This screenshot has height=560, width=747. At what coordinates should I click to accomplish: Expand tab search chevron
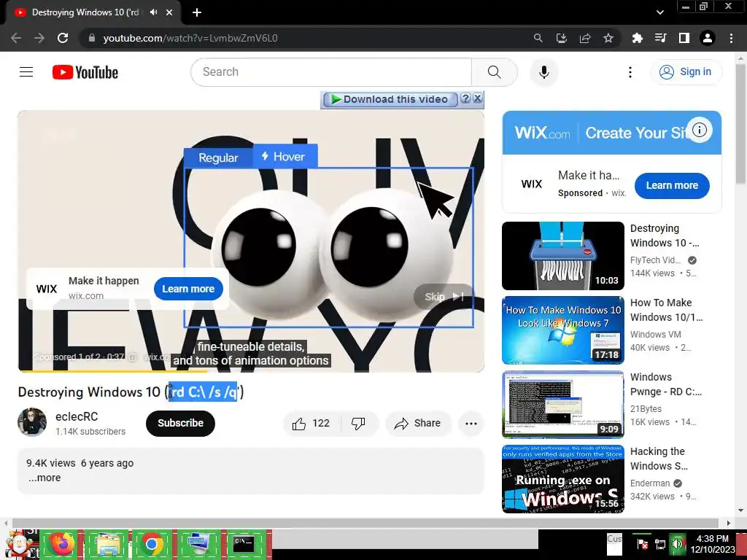point(660,12)
